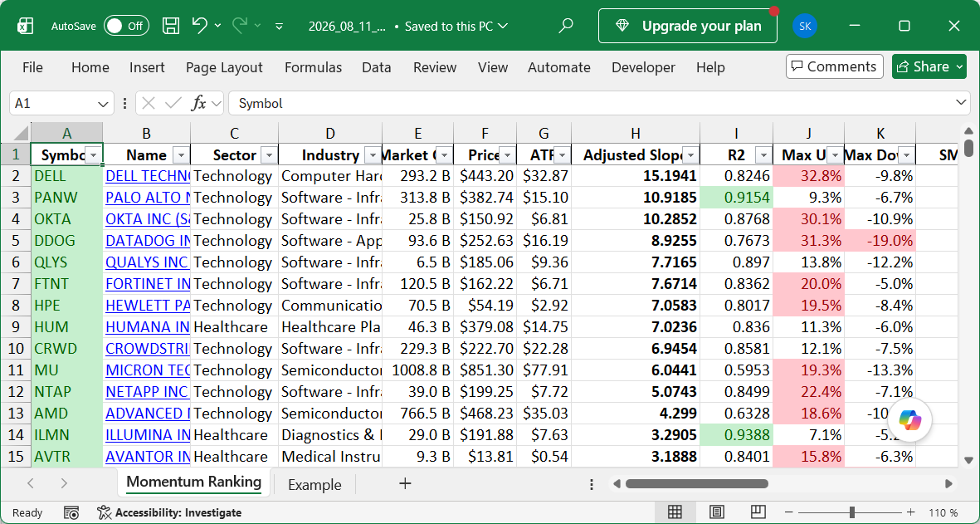Select cell containing PANW
Screen dimensions: 980x524
[x=67, y=198]
